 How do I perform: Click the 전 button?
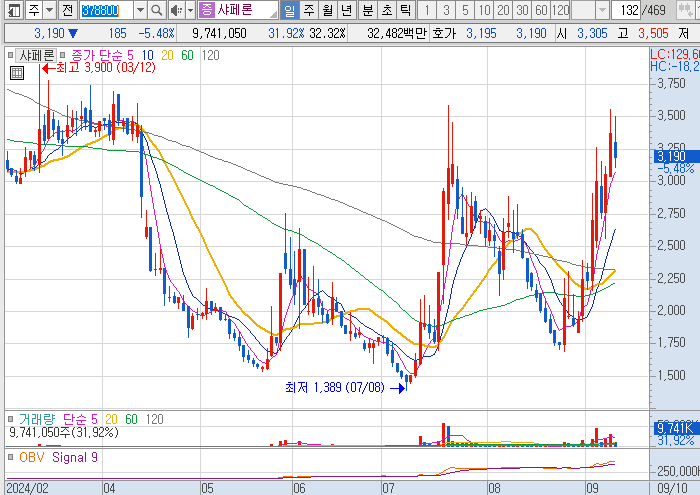point(67,10)
